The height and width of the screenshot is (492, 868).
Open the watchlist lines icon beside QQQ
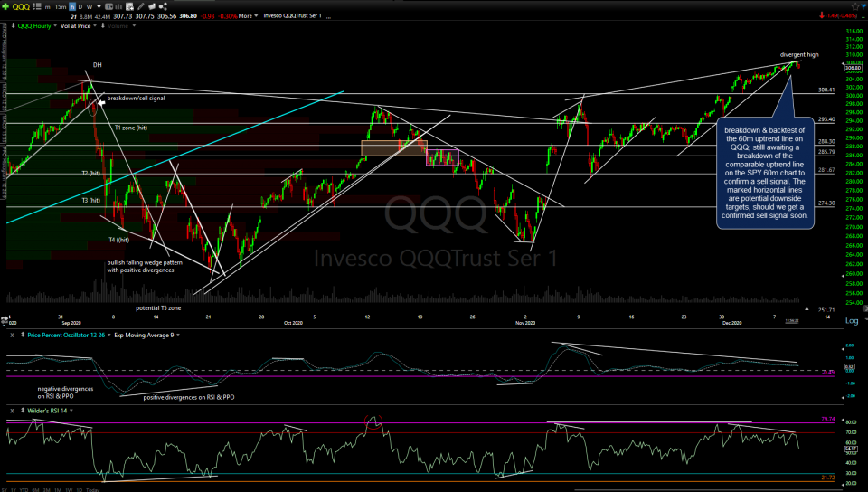click(37, 6)
